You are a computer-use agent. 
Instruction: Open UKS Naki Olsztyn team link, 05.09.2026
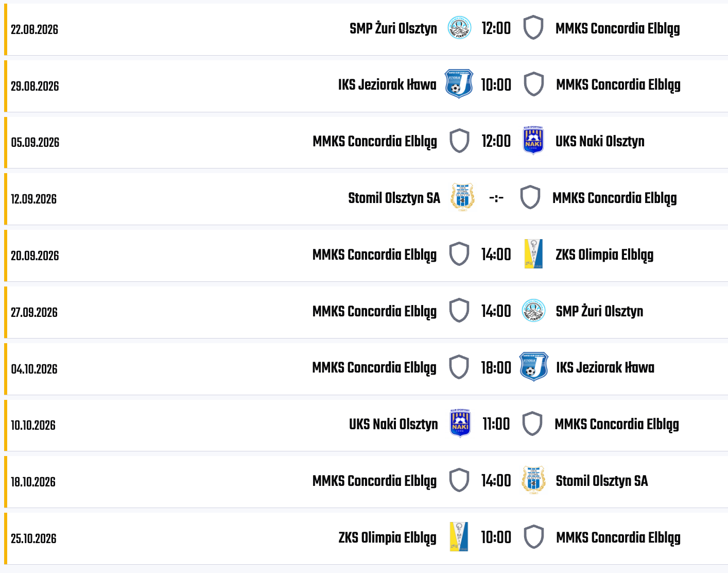pyautogui.click(x=600, y=141)
